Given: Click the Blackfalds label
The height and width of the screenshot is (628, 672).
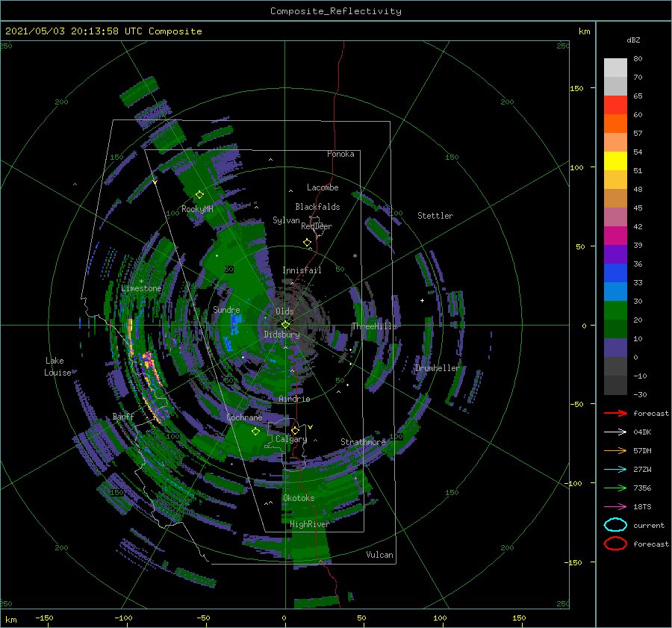Looking at the screenshot, I should (317, 207).
